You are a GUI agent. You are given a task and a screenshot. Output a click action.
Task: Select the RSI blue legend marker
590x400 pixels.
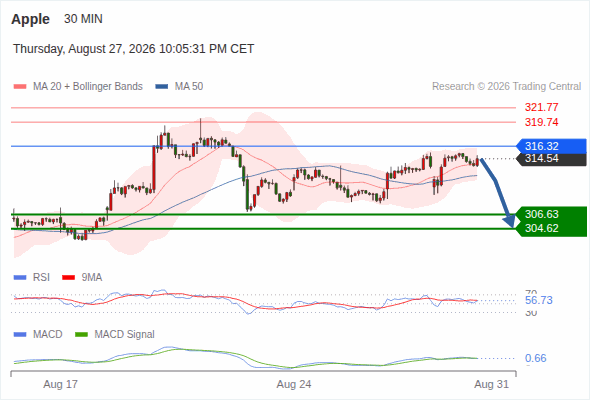click(x=20, y=278)
